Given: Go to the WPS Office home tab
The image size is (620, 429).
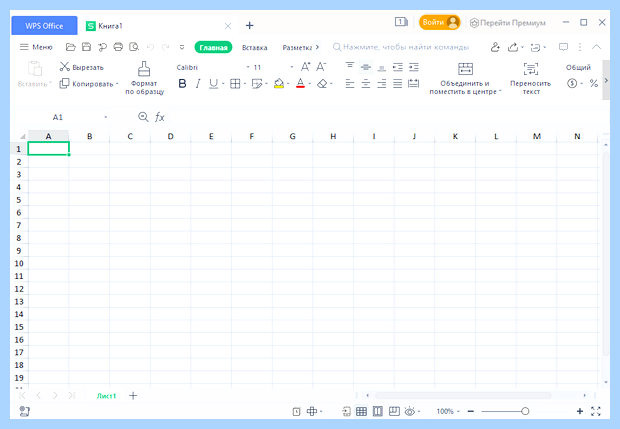Looking at the screenshot, I should click(x=44, y=26).
